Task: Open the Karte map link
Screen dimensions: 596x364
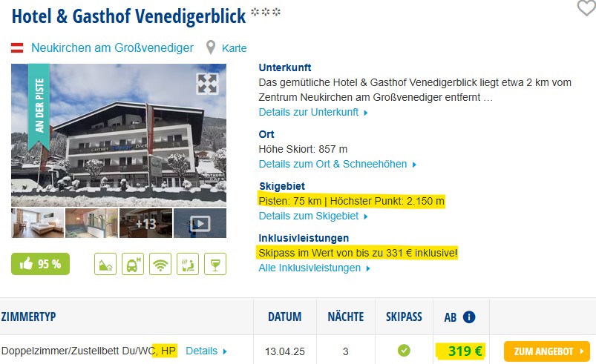Action: (234, 48)
